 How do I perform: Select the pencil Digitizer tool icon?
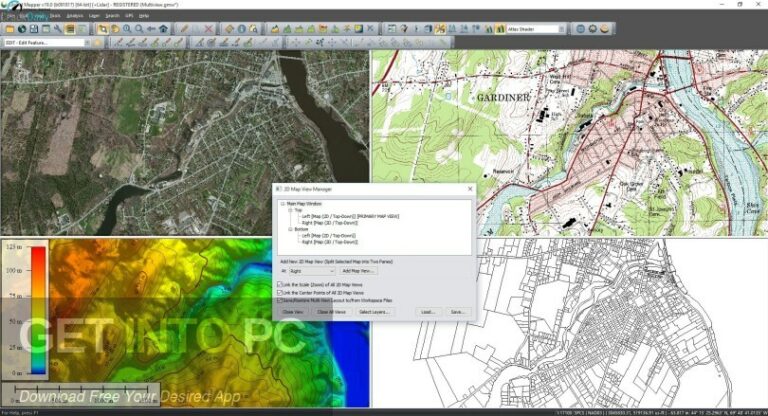pyautogui.click(x=184, y=29)
